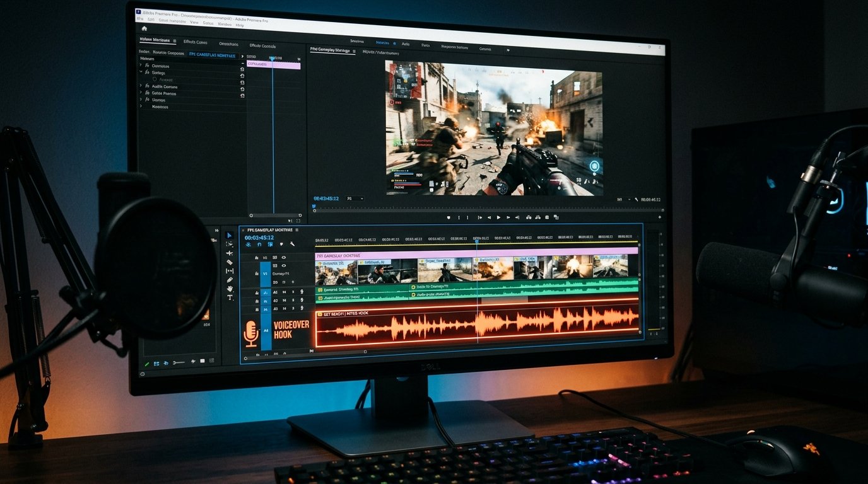Add marker in Program Monitor transport bar
868x484 pixels.
(x=449, y=217)
